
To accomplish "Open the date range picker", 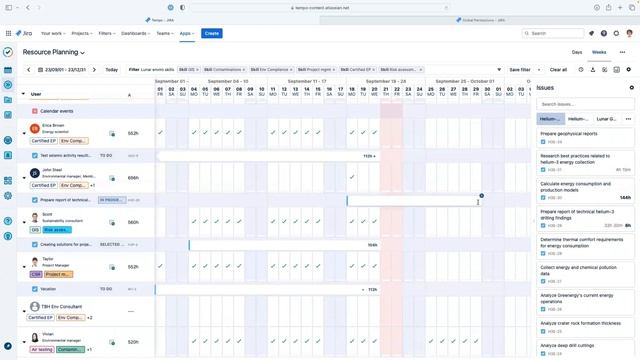I will (x=62, y=70).
